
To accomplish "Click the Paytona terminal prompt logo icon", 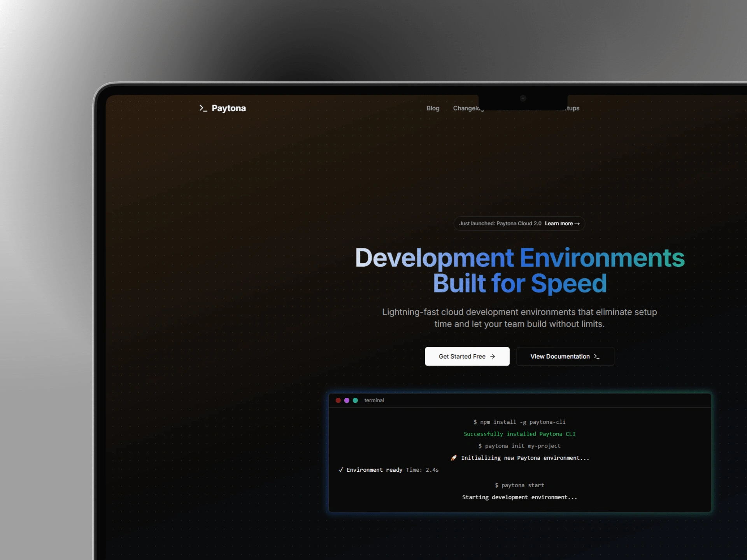I will pos(203,108).
